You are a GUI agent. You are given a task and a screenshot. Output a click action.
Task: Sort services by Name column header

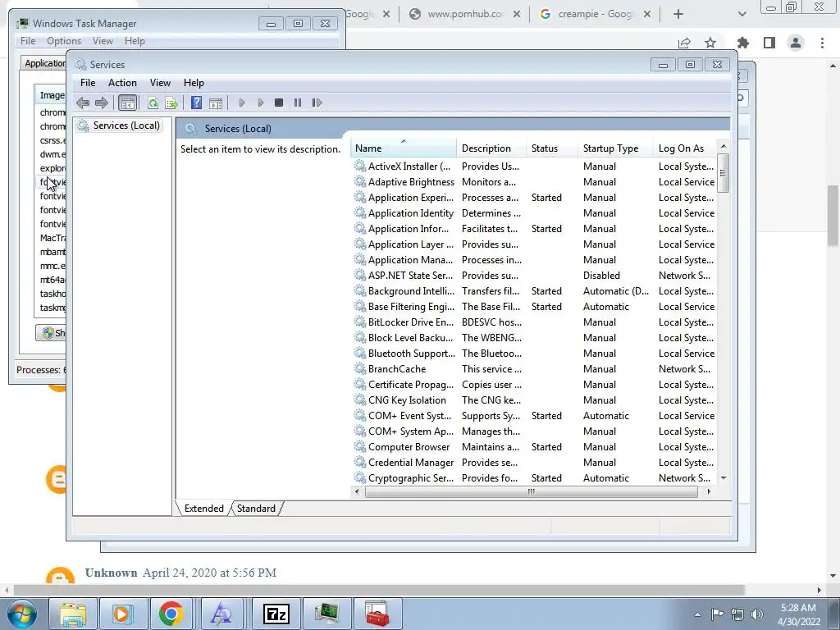pos(404,148)
